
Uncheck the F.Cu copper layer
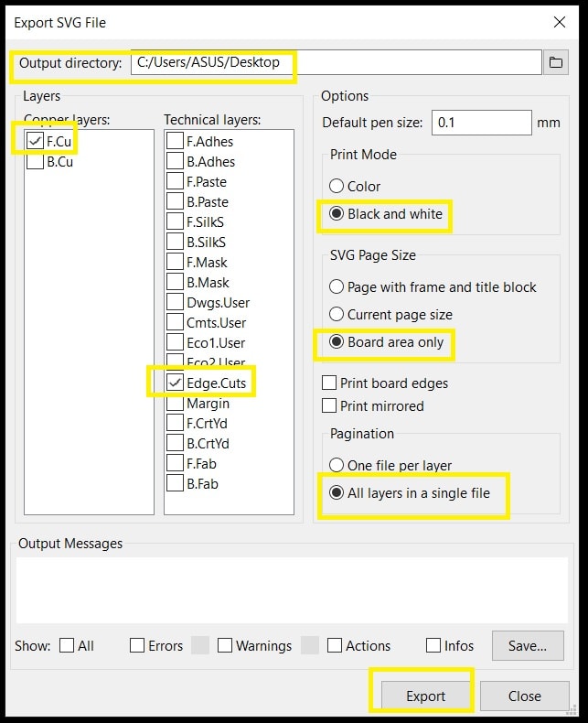tap(36, 141)
